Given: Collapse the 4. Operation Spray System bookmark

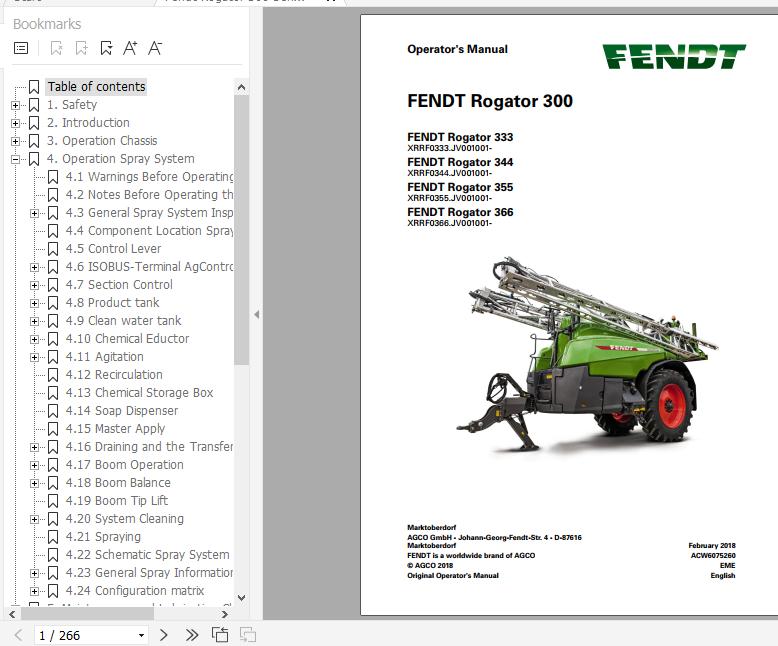Looking at the screenshot, I should point(15,159).
